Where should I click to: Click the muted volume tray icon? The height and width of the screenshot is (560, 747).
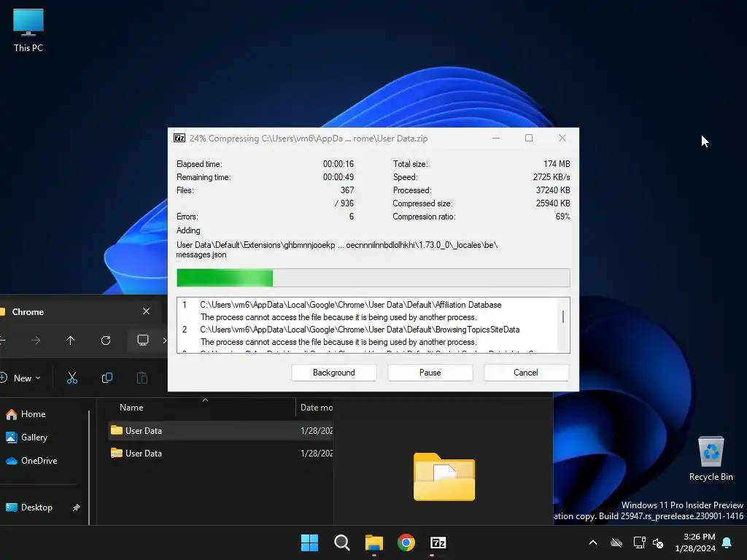(659, 542)
